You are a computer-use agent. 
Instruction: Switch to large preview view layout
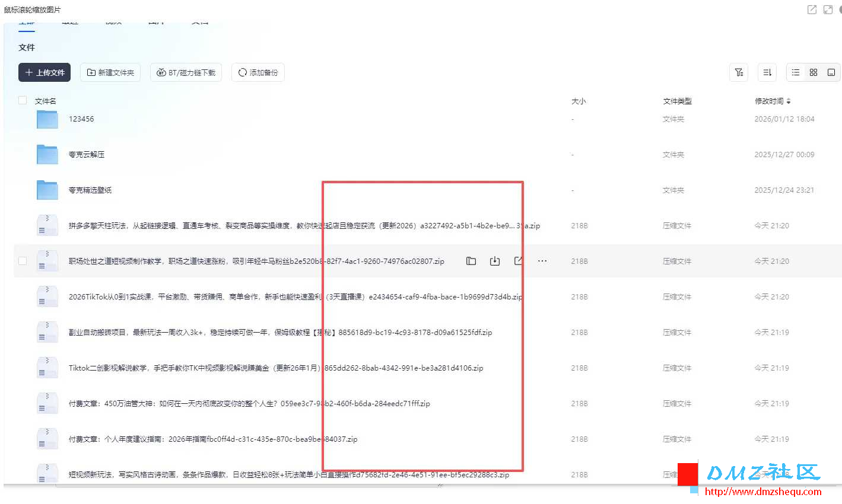coord(831,72)
